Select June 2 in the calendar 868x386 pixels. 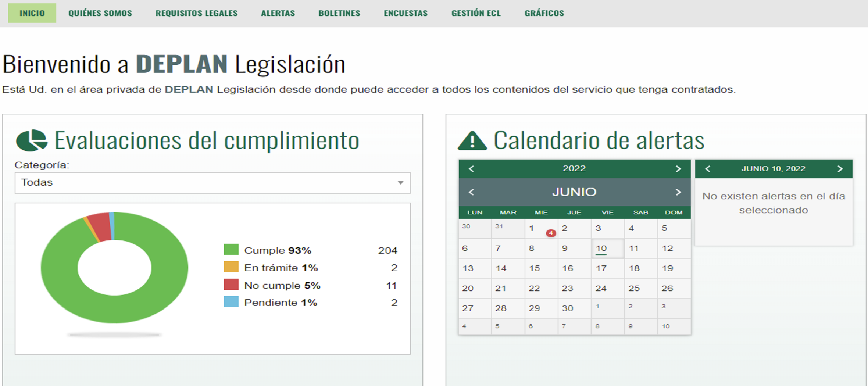[574, 229]
